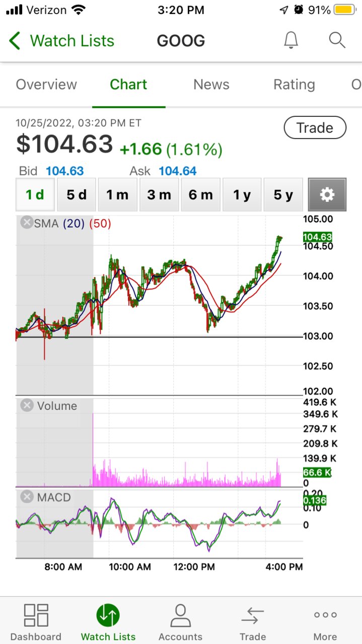Image resolution: width=362 pixels, height=644 pixels.
Task: Open chart settings gear button
Action: click(327, 194)
